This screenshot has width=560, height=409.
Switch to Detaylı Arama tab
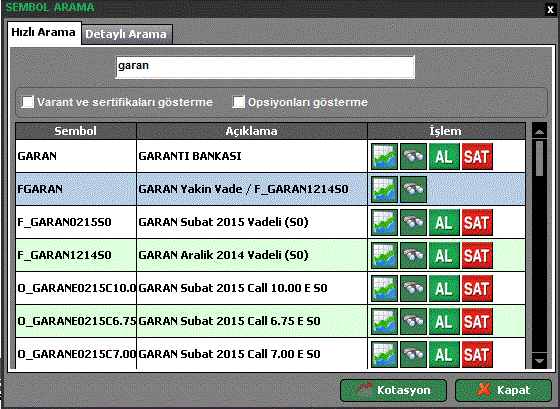(x=127, y=34)
